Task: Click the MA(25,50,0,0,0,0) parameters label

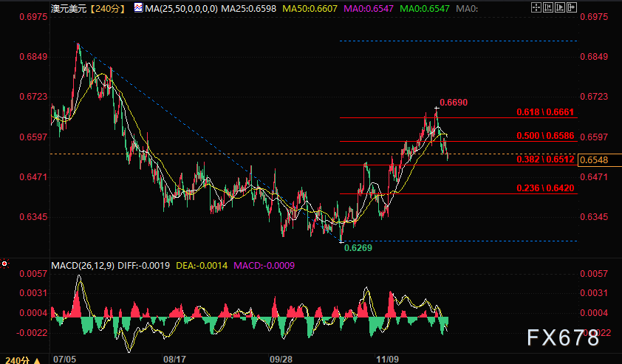Action: click(x=181, y=8)
